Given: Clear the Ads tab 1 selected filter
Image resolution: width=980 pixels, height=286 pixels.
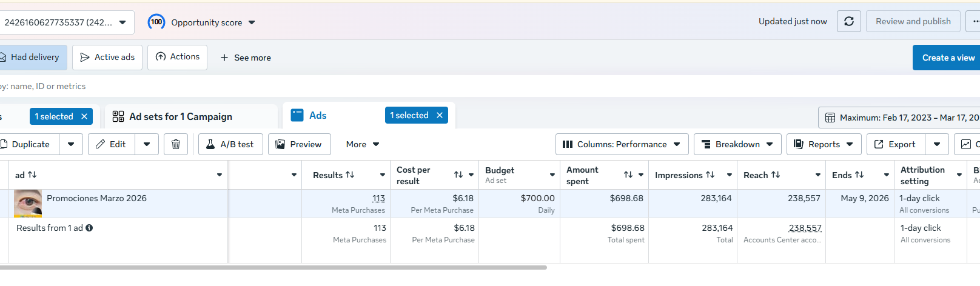Looking at the screenshot, I should tap(440, 115).
